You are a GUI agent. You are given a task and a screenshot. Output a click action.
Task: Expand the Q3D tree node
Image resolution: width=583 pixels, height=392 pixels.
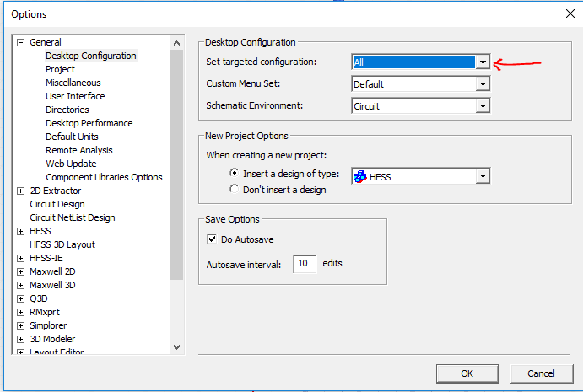[x=21, y=298]
